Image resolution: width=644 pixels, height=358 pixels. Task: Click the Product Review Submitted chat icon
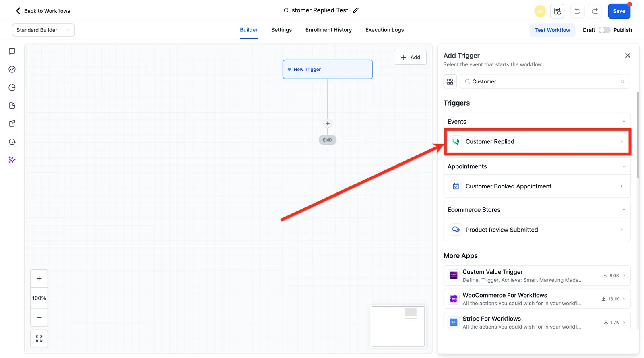[456, 230]
